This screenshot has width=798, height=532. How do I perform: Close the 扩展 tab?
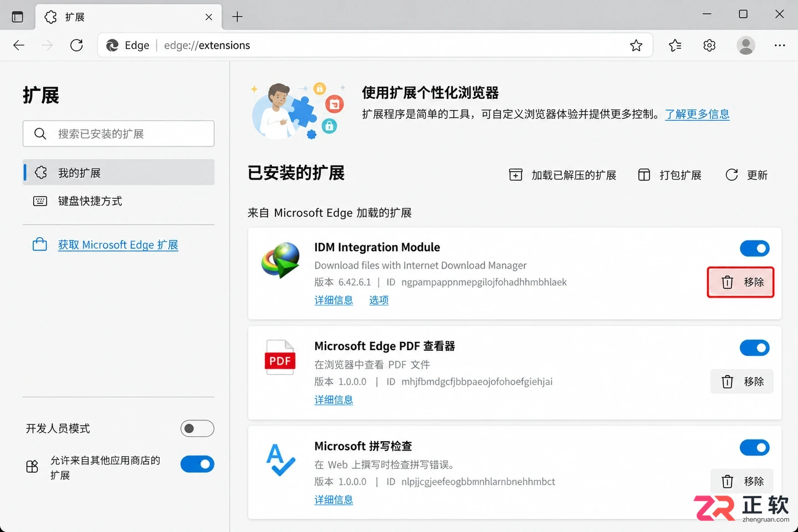[209, 17]
